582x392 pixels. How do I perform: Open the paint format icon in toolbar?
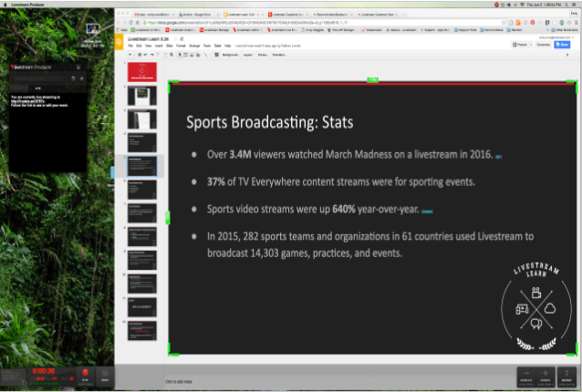coord(158,55)
